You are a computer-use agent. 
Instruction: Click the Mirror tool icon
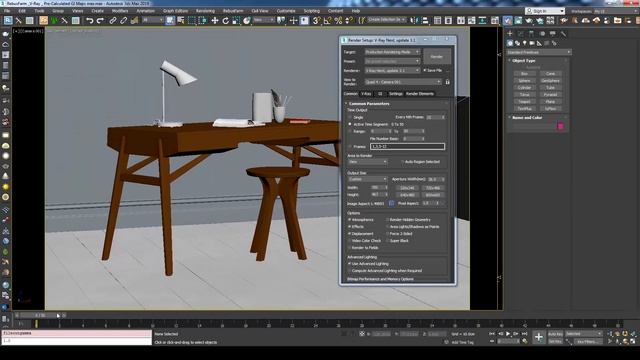click(414, 20)
